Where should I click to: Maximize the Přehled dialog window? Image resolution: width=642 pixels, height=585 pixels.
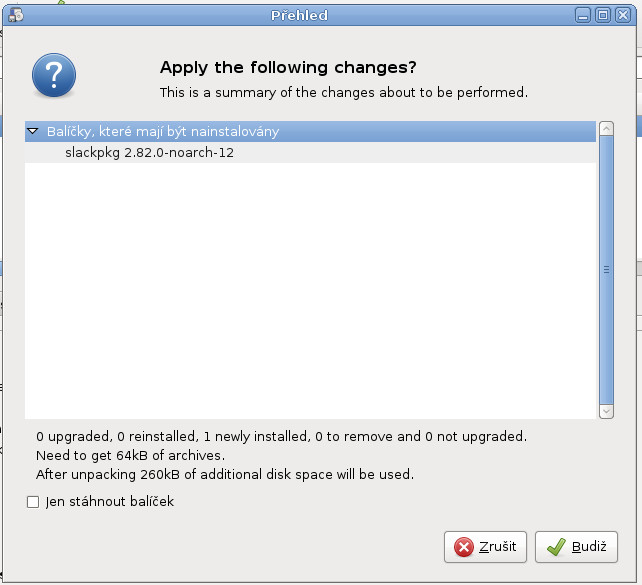(603, 16)
